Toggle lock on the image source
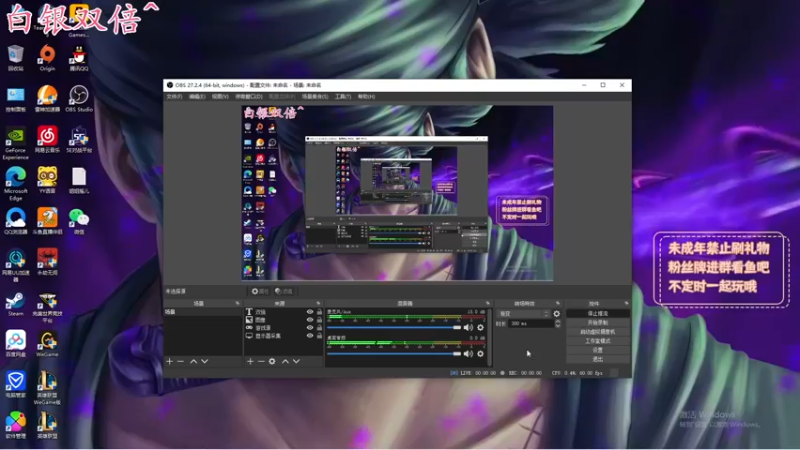800x450 pixels. pyautogui.click(x=319, y=320)
